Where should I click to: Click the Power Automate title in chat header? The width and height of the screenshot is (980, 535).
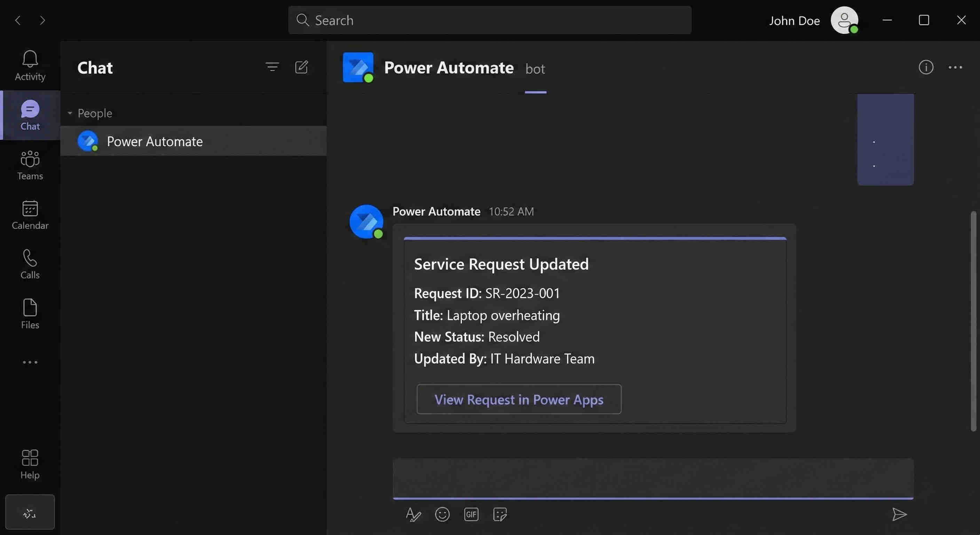[449, 68]
